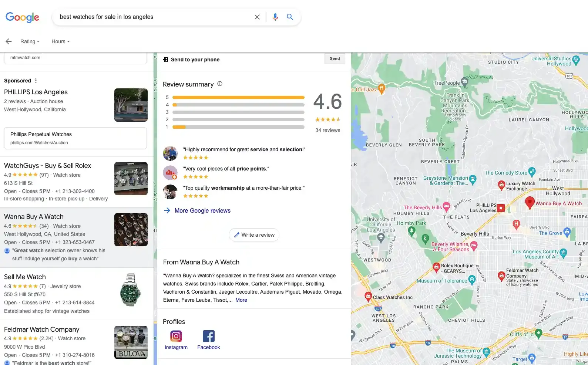
Task: Click the PHILLIPS Los Angeles map marker
Action: (501, 208)
